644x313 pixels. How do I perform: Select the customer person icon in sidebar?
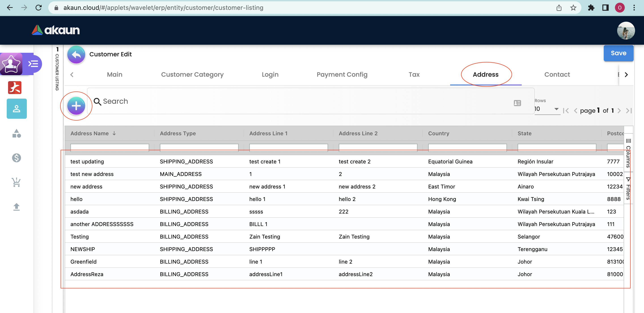17,109
